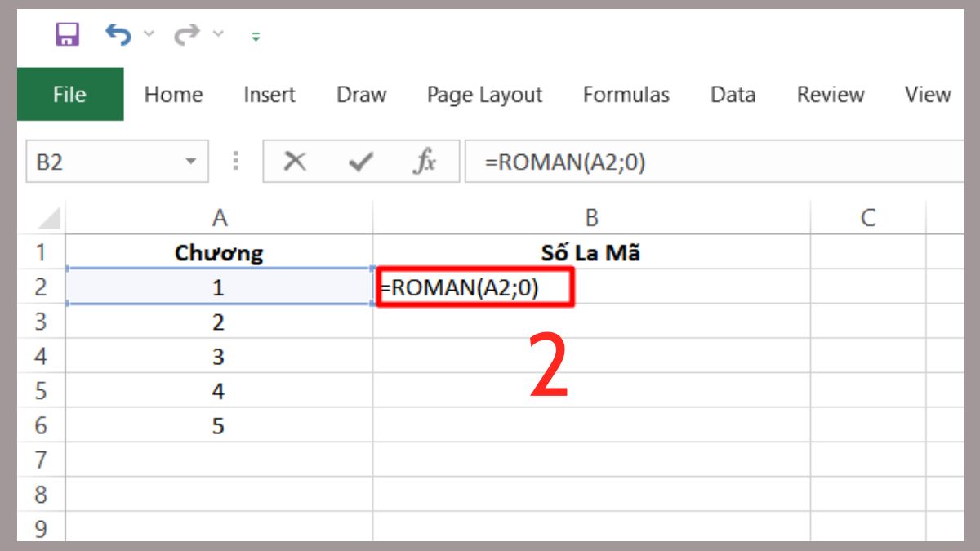Screen dimensions: 980x551
Task: Open the File menu
Action: point(69,95)
